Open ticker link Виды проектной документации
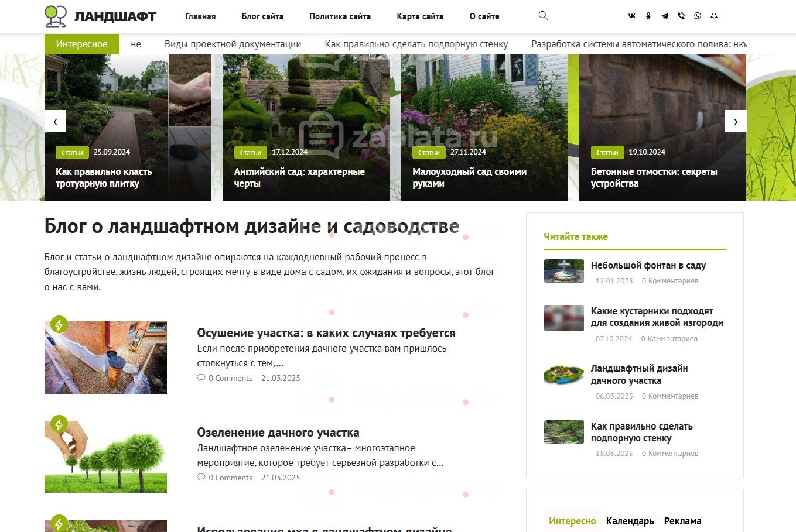 (x=233, y=44)
